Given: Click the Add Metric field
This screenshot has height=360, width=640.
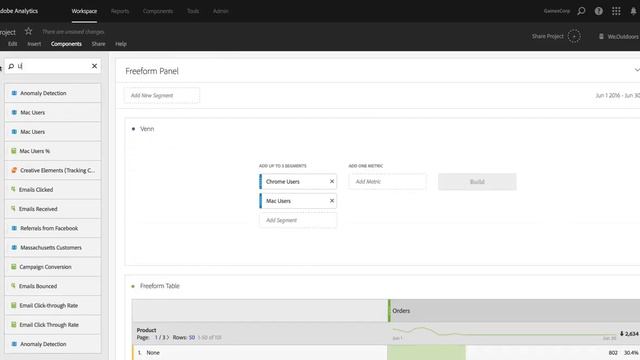Looking at the screenshot, I should [387, 182].
